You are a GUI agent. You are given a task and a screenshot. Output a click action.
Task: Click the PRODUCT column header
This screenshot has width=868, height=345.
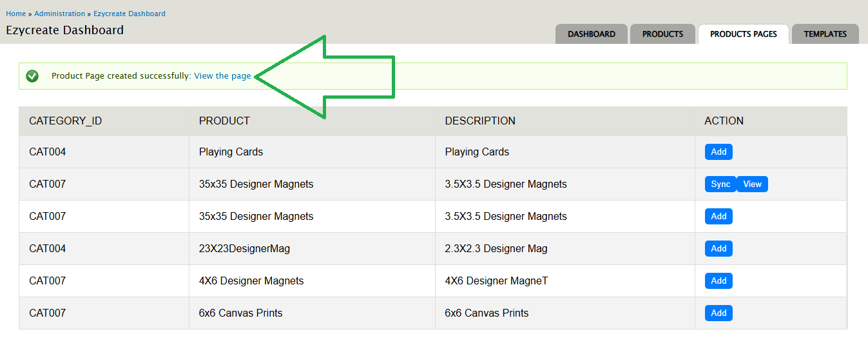224,121
